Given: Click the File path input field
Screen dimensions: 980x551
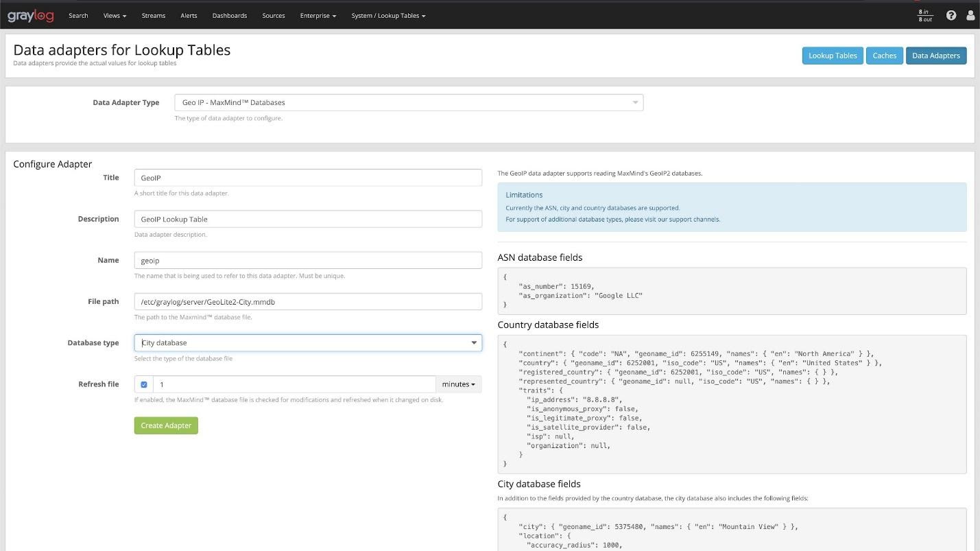Looking at the screenshot, I should [x=308, y=302].
